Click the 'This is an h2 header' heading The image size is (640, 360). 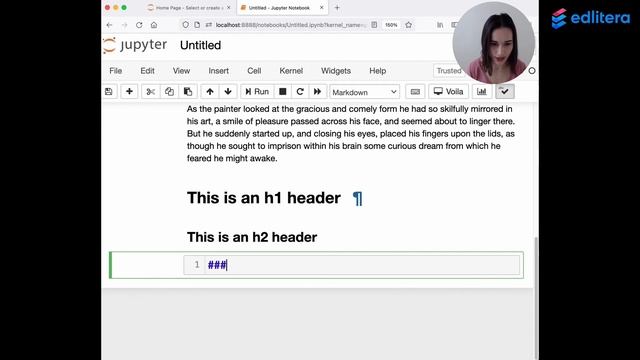tap(252, 237)
